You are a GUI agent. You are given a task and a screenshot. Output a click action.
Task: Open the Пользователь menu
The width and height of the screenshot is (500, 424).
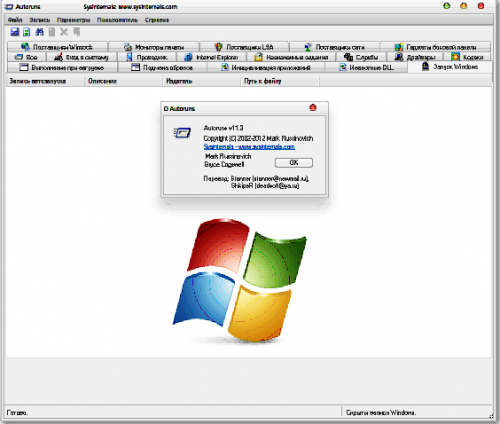117,20
